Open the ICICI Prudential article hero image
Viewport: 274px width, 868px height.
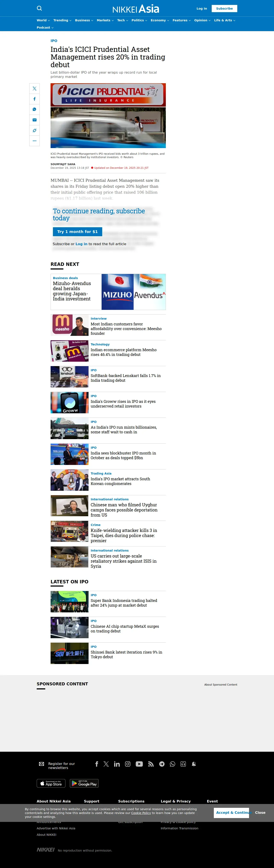108,116
